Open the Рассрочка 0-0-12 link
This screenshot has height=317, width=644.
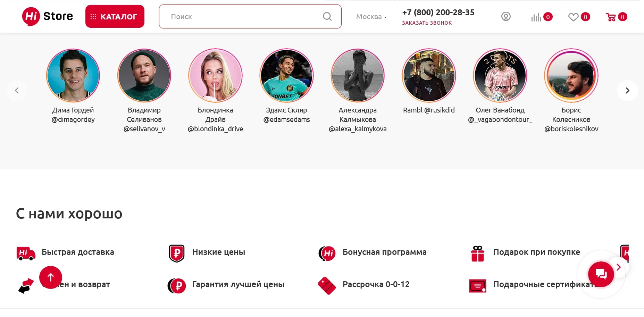point(376,284)
